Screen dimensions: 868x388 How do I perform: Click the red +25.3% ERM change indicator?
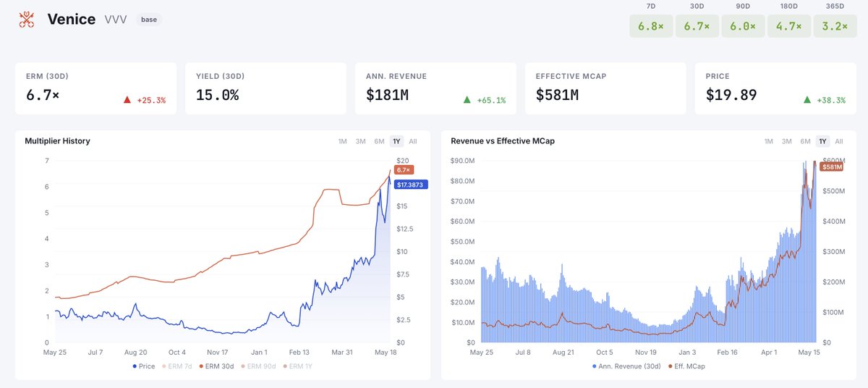click(145, 100)
